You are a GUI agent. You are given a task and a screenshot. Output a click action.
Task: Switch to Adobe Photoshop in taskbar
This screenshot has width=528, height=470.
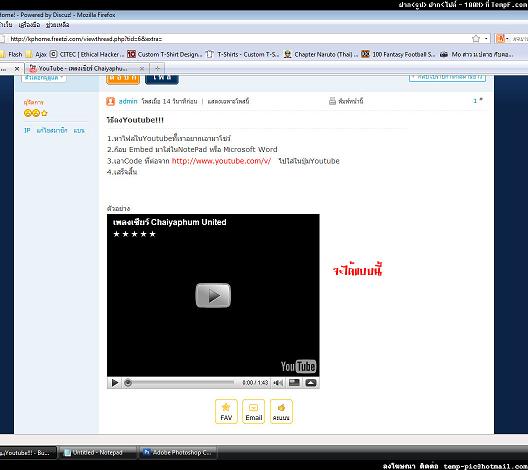pos(177,452)
